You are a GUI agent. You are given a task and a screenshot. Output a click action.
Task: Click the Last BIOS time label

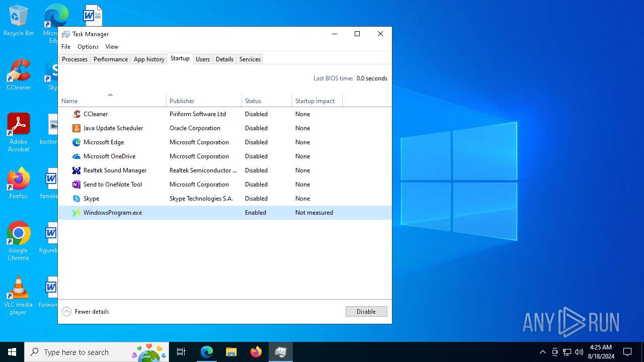pyautogui.click(x=333, y=78)
